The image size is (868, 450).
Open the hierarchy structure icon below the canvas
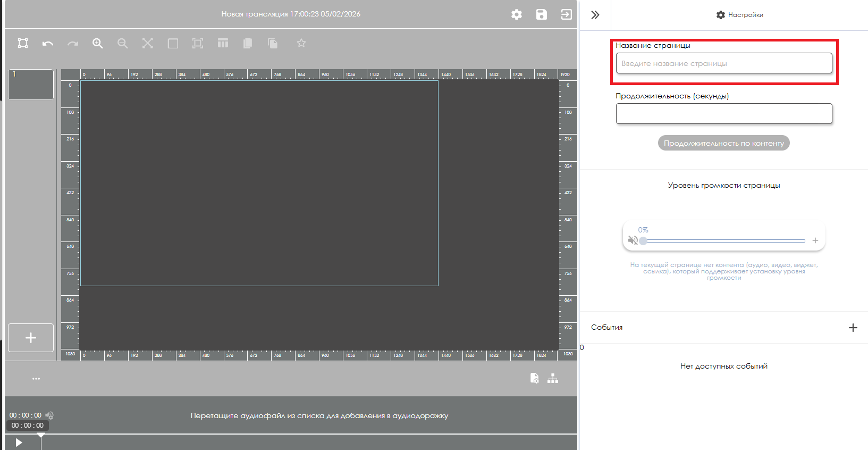point(553,378)
